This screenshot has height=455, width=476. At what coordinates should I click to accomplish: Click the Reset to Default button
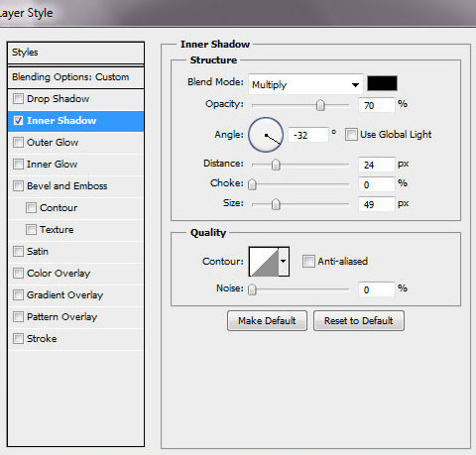(359, 320)
